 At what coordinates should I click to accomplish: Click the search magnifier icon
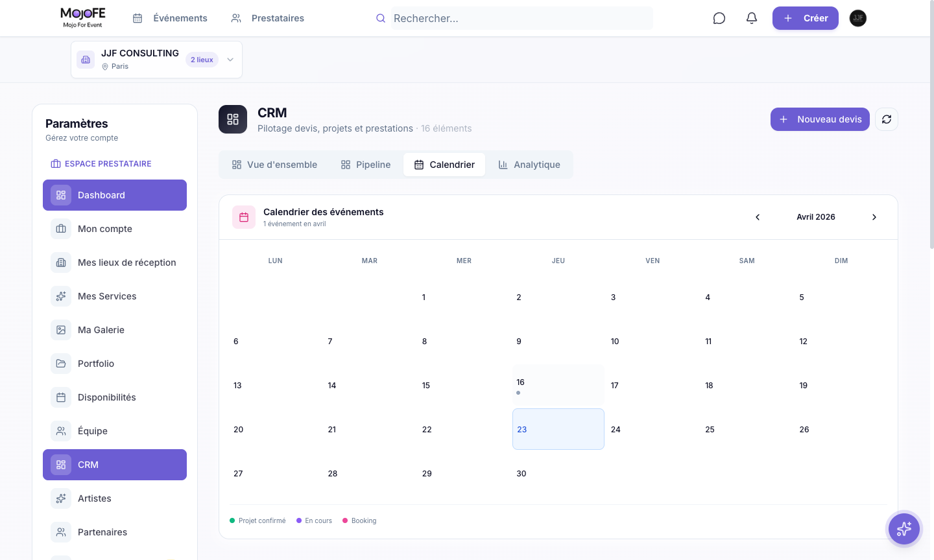point(381,18)
